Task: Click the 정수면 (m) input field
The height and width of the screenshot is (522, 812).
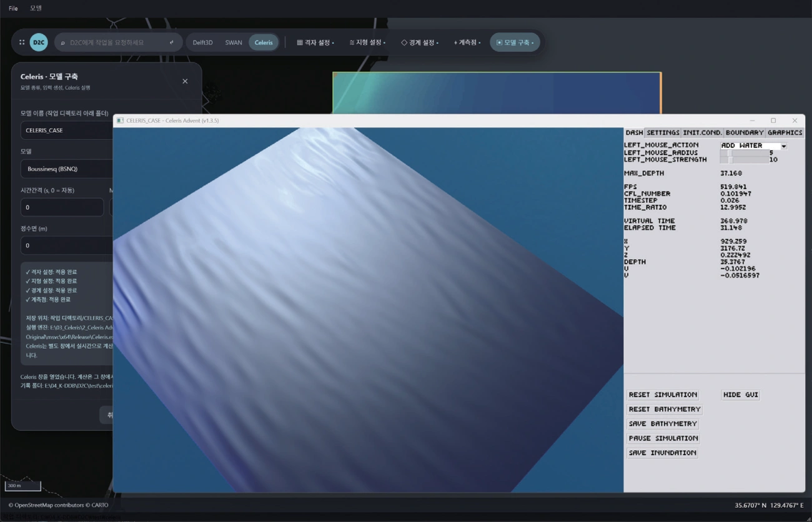Action: point(67,245)
